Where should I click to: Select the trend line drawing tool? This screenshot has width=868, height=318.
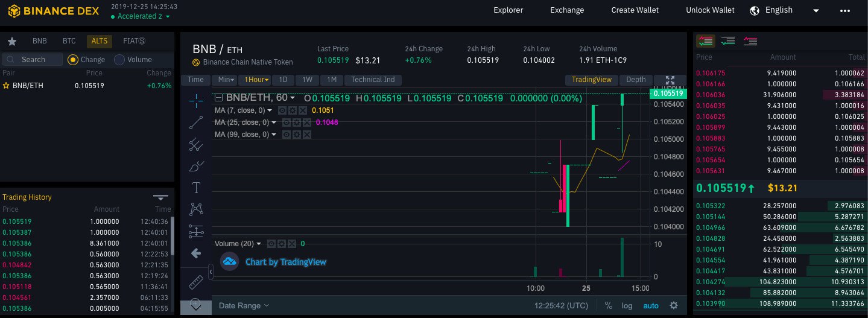(x=196, y=122)
